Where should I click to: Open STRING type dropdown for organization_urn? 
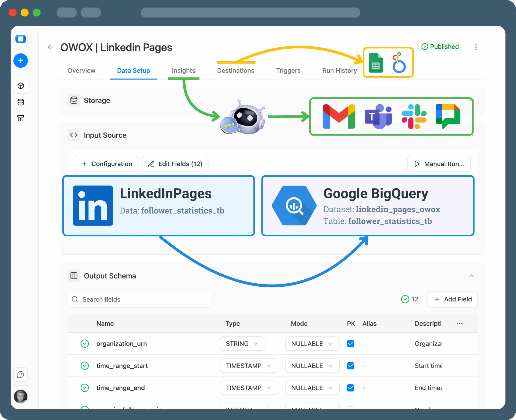point(242,344)
